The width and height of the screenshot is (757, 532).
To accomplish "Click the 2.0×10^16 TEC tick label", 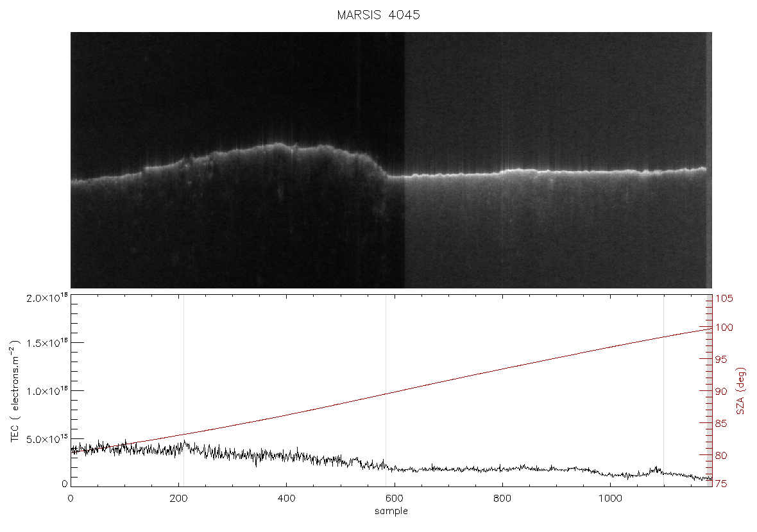I will (x=47, y=297).
